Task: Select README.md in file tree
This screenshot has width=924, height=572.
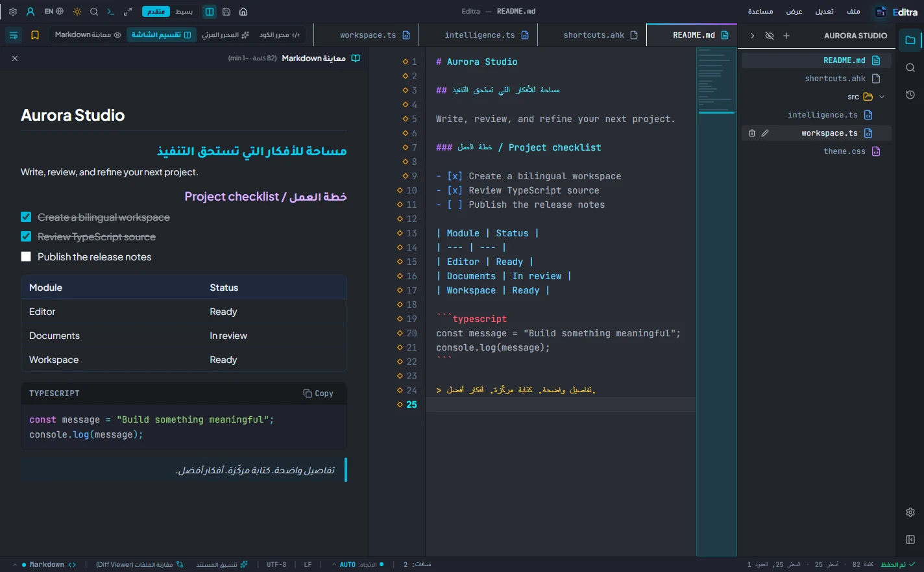Action: coord(816,60)
